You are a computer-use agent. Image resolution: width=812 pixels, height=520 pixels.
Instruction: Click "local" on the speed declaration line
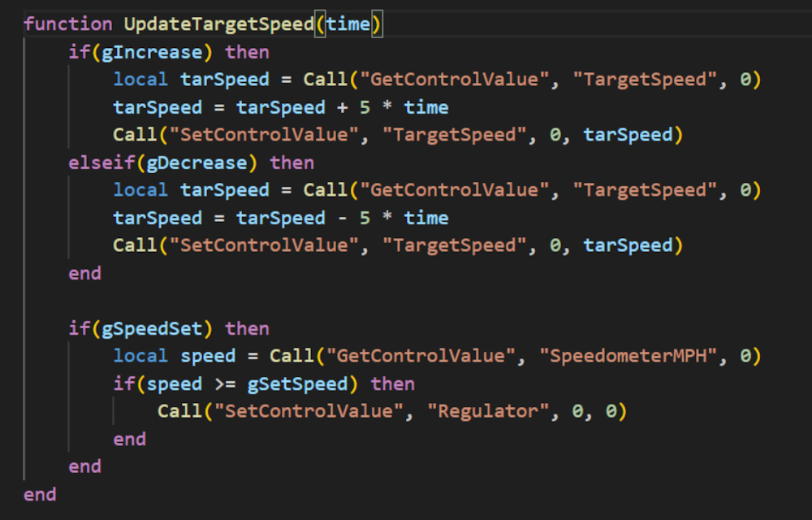tap(140, 357)
